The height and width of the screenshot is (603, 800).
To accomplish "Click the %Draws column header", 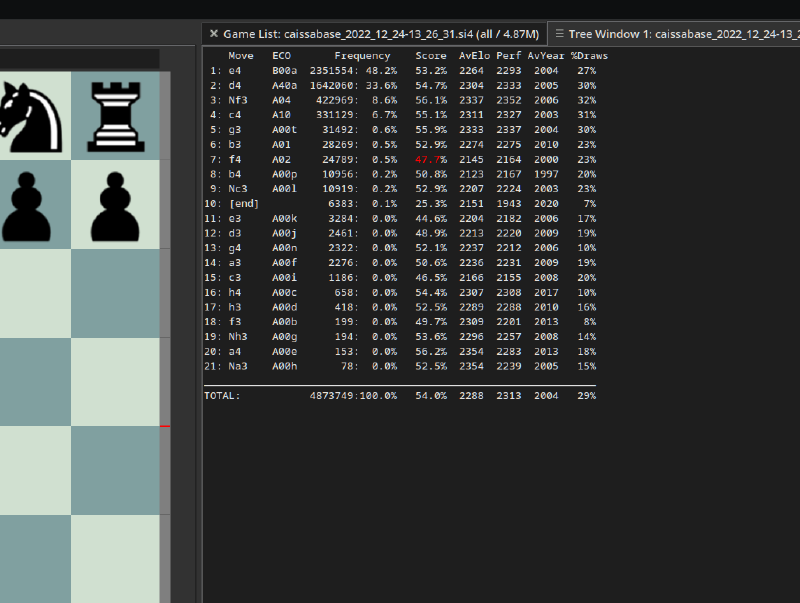I will pos(589,56).
